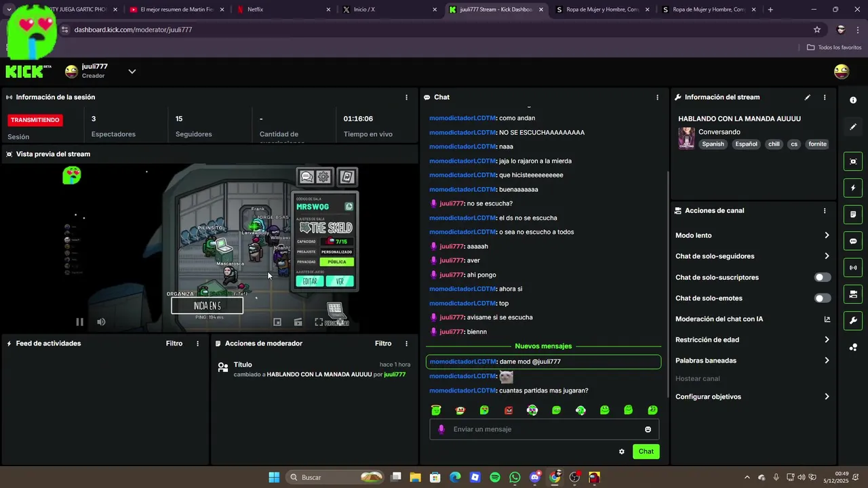Click the chat bubble sidebar icon
The width and height of the screenshot is (868, 488).
[x=853, y=241]
